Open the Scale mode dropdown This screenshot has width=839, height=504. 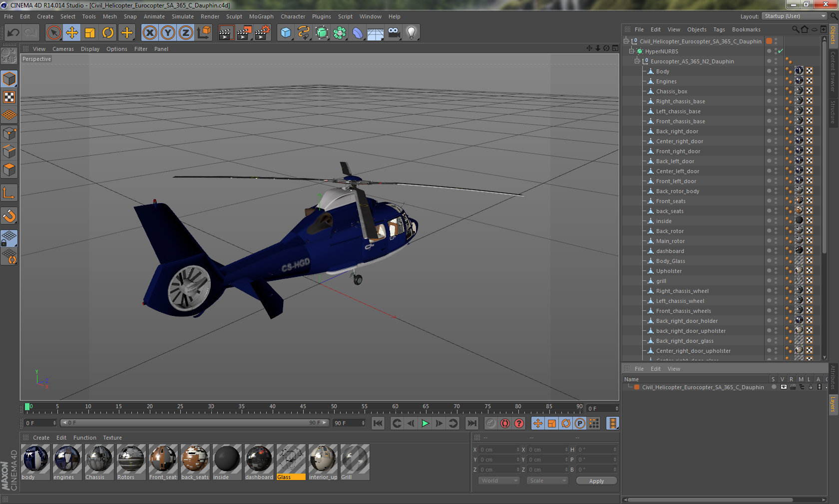pos(547,481)
